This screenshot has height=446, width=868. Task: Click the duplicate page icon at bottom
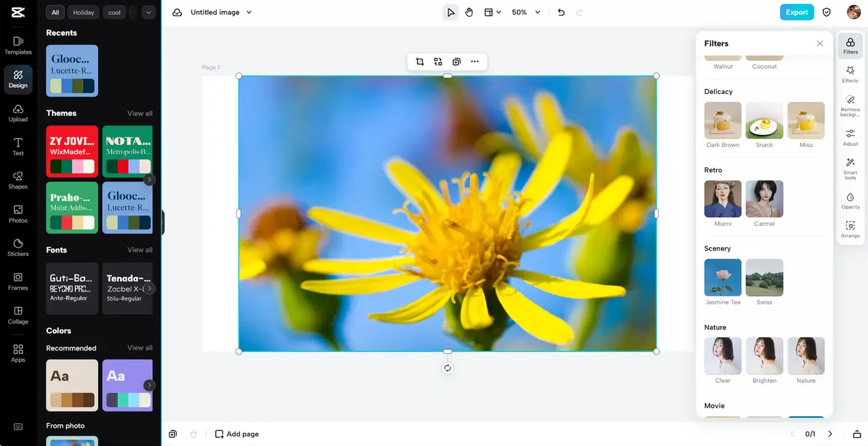(x=173, y=434)
